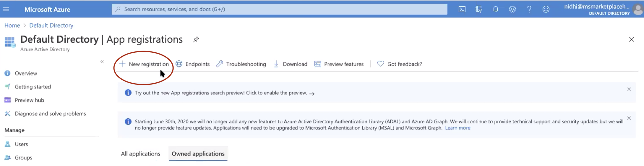Click the Azure Active Directory subtitle text
The width and height of the screenshot is (644, 166).
point(45,49)
